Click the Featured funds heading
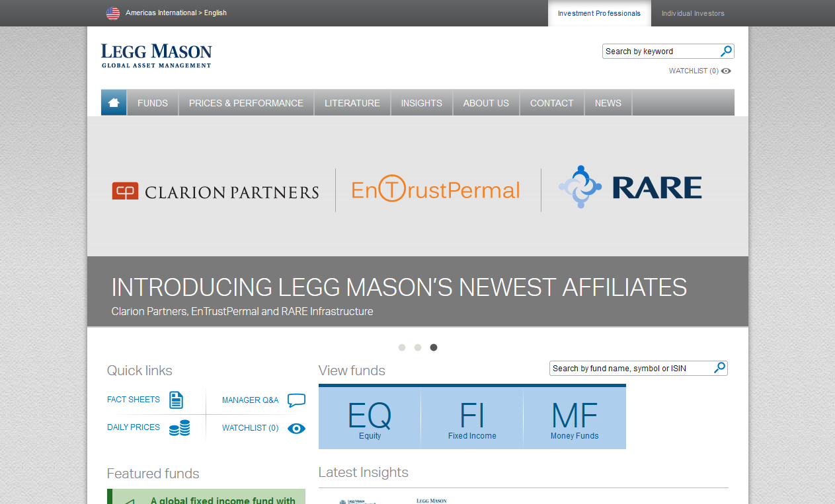The image size is (835, 504). (x=153, y=474)
